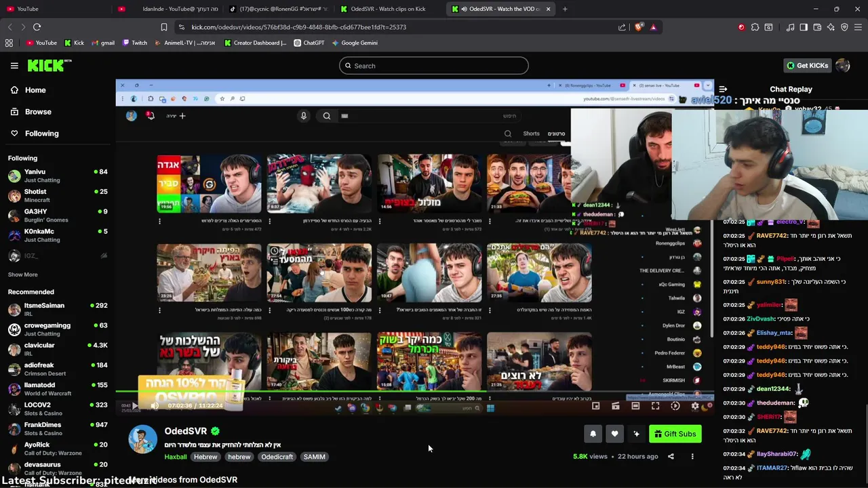Click the Odedicraft tag
Viewport: 868px width, 488px height.
click(277, 457)
